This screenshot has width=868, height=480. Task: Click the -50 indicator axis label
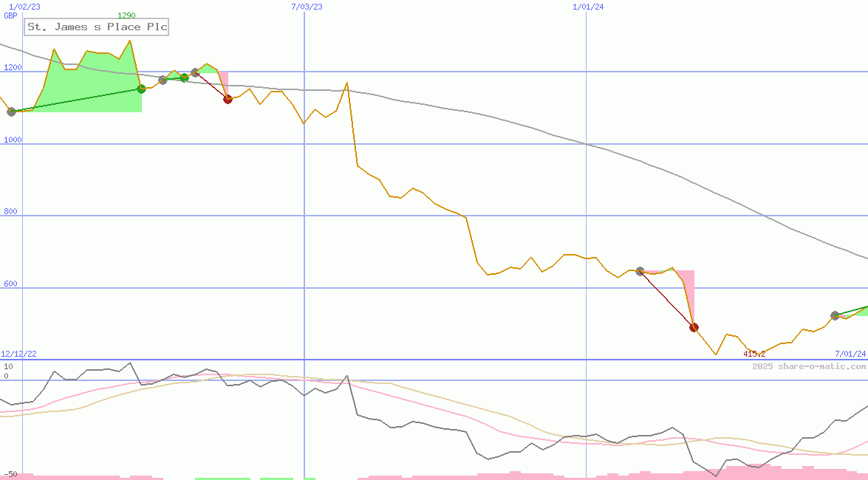10,474
